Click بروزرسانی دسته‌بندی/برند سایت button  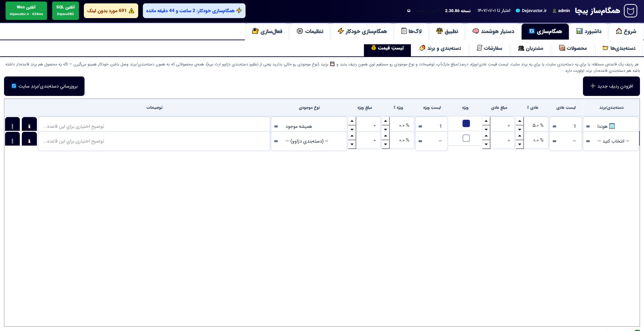tap(44, 86)
